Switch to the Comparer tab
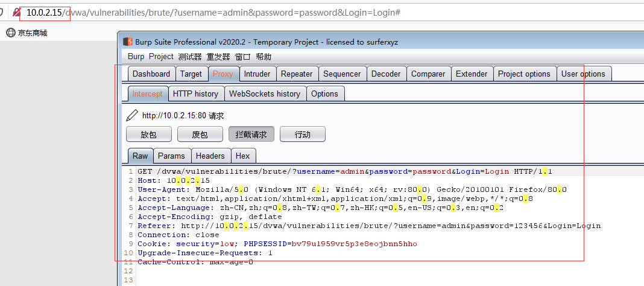Viewport: 644px width, 286px height. click(428, 74)
